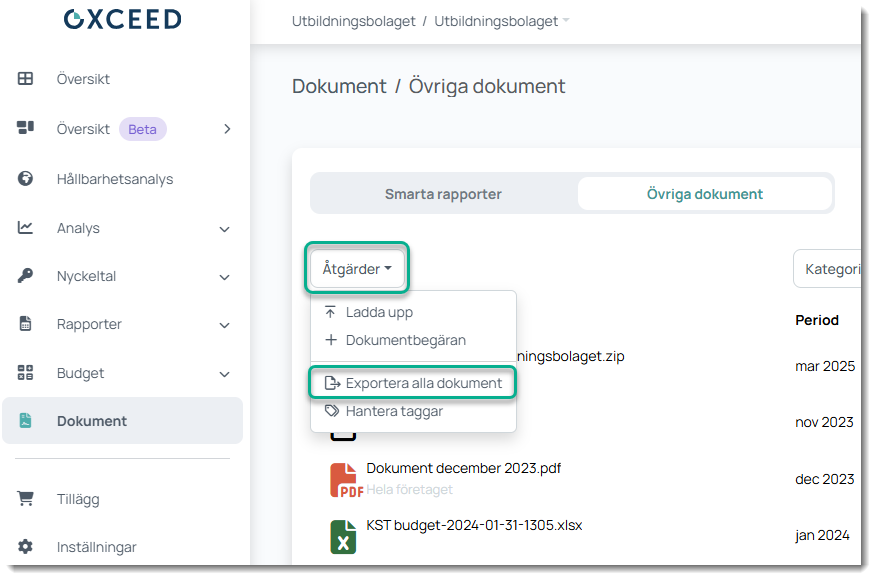Click the Excel icon for KST budget file
876x580 pixels.
[344, 535]
